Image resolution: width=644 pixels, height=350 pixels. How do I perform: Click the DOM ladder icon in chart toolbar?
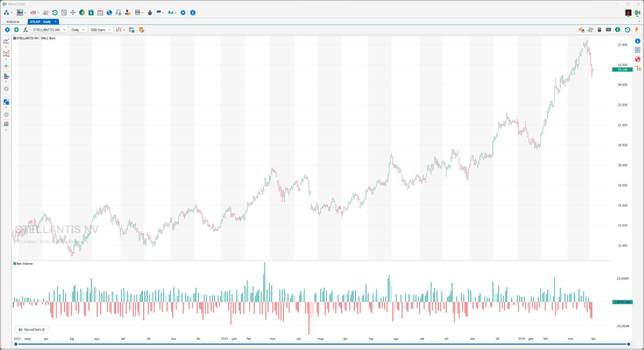coord(591,30)
